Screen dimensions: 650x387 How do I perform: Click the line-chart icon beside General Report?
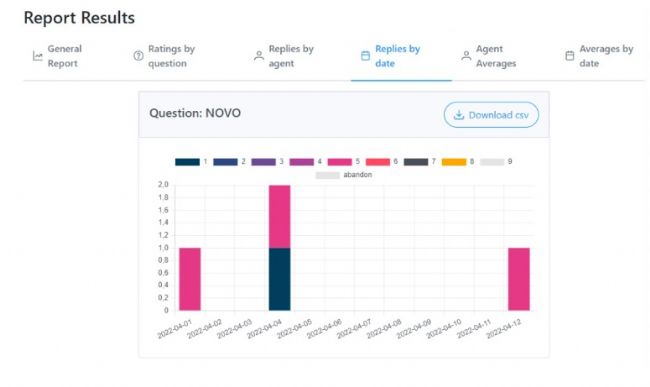pos(38,56)
